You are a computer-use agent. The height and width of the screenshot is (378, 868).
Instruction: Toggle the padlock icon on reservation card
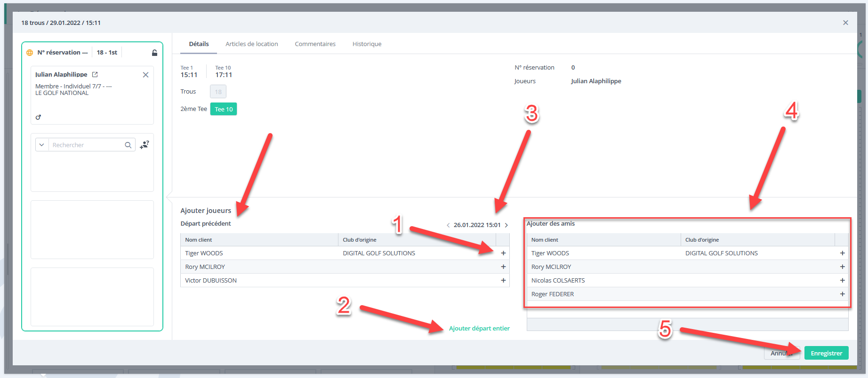[x=154, y=53]
